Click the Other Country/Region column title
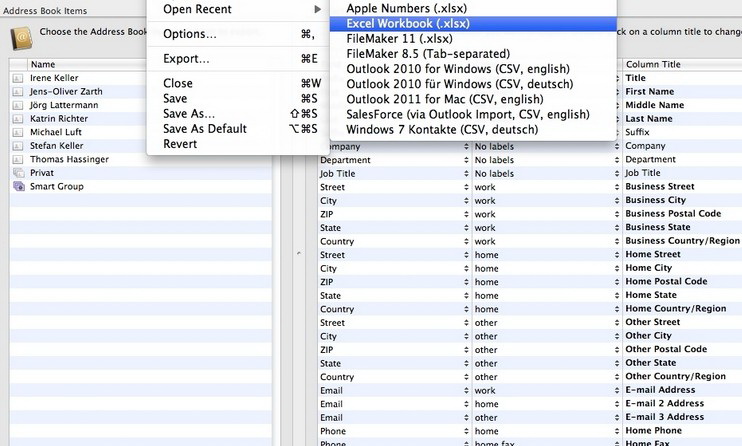This screenshot has width=742, height=446. coord(675,376)
